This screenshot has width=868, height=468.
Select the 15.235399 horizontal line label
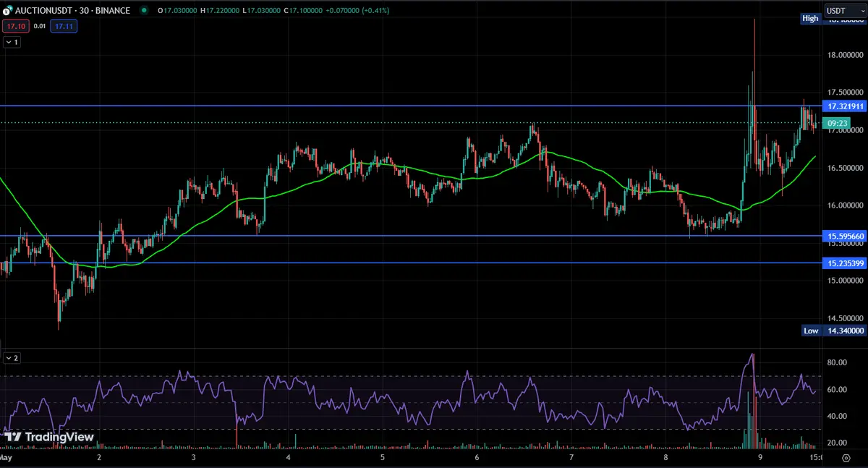844,263
